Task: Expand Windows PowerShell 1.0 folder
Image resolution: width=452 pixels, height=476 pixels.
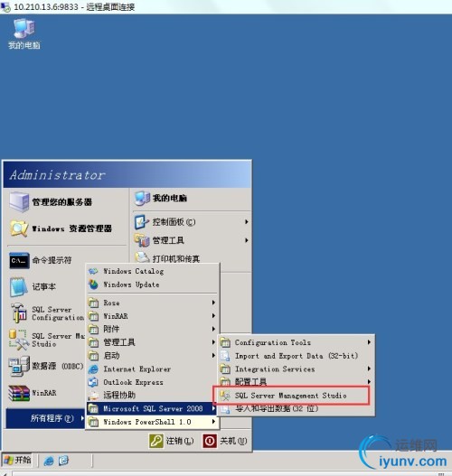Action: 153,422
